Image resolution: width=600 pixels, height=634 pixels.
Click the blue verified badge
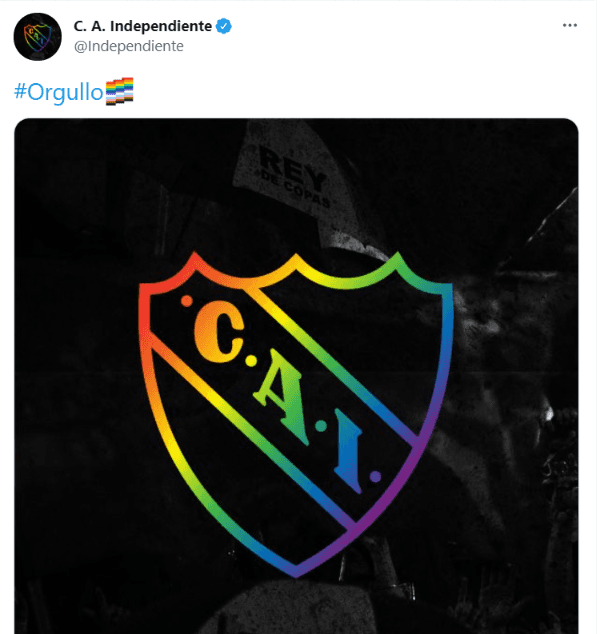tap(224, 26)
